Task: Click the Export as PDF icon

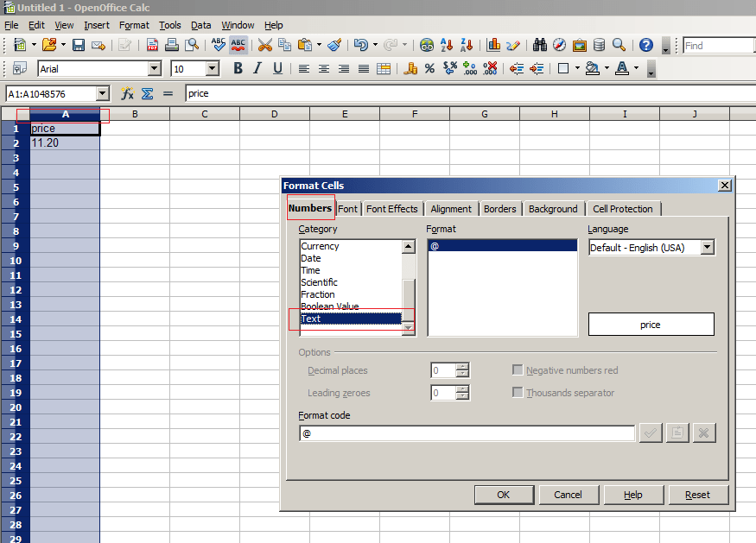Action: point(152,45)
